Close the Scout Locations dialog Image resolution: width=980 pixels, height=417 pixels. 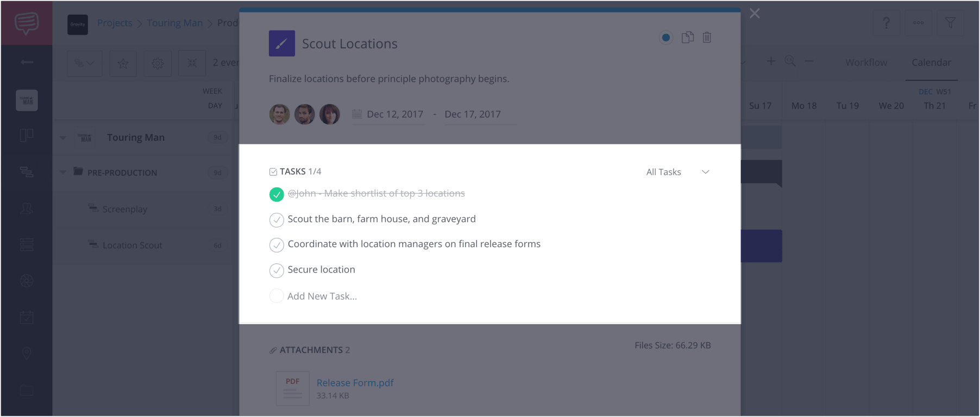tap(755, 14)
